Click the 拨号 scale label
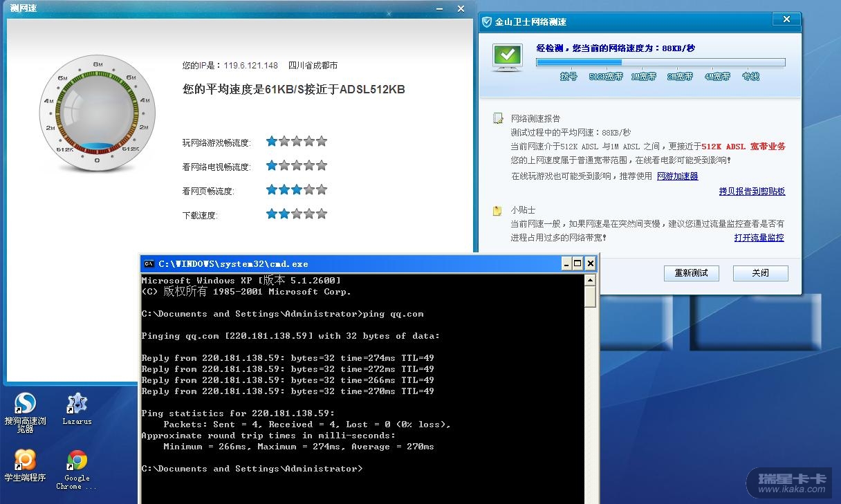Image resolution: width=841 pixels, height=504 pixels. coord(569,77)
